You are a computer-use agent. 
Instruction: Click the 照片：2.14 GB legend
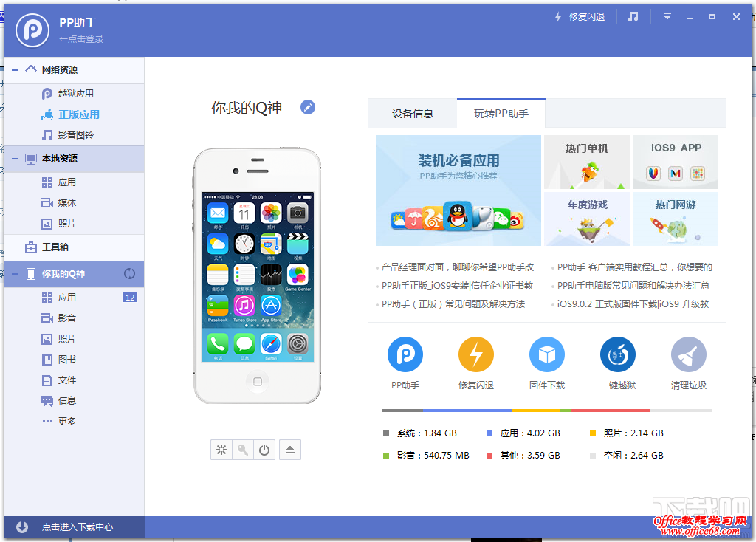[627, 433]
